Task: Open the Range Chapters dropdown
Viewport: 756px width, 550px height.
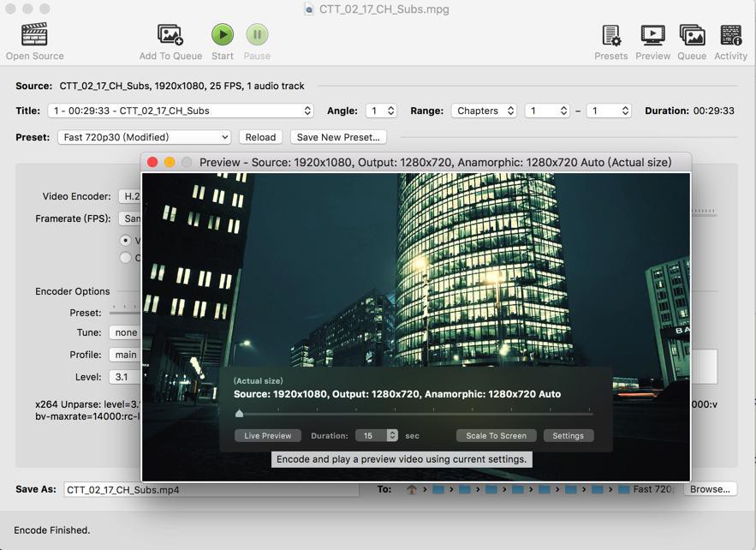Action: [484, 111]
